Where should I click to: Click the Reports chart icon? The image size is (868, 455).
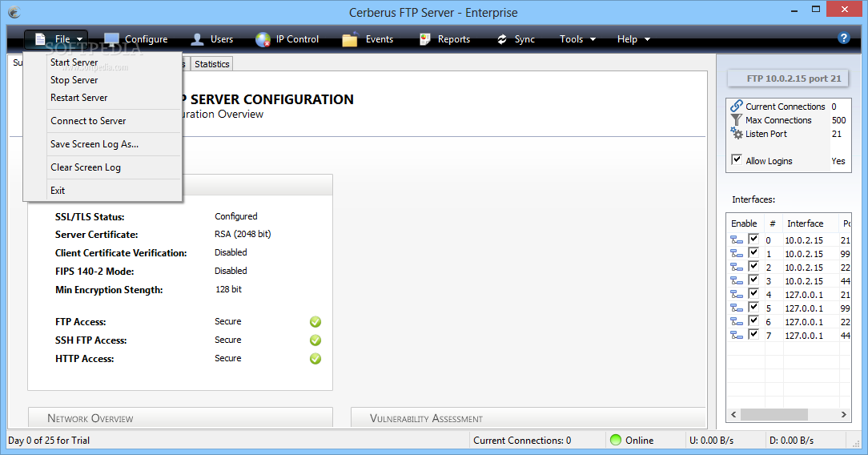coord(425,39)
